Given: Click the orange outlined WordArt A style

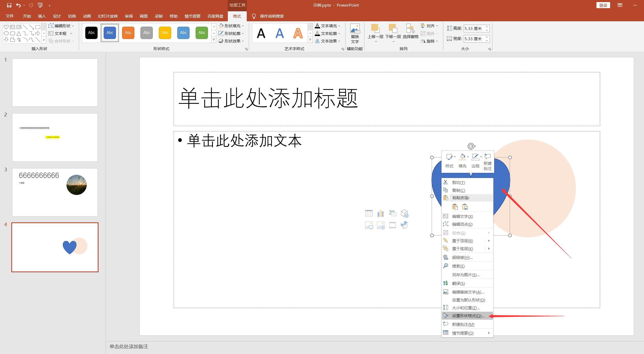Looking at the screenshot, I should point(298,33).
